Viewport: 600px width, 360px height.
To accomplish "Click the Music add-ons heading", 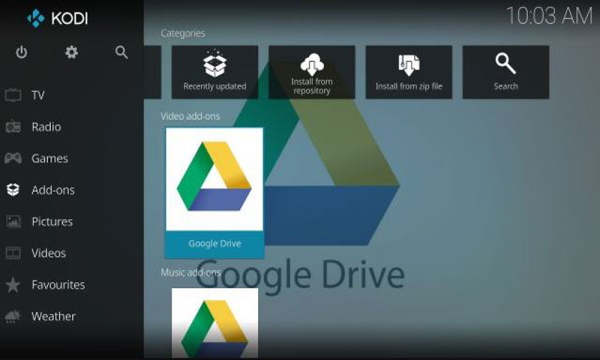I will pyautogui.click(x=191, y=272).
